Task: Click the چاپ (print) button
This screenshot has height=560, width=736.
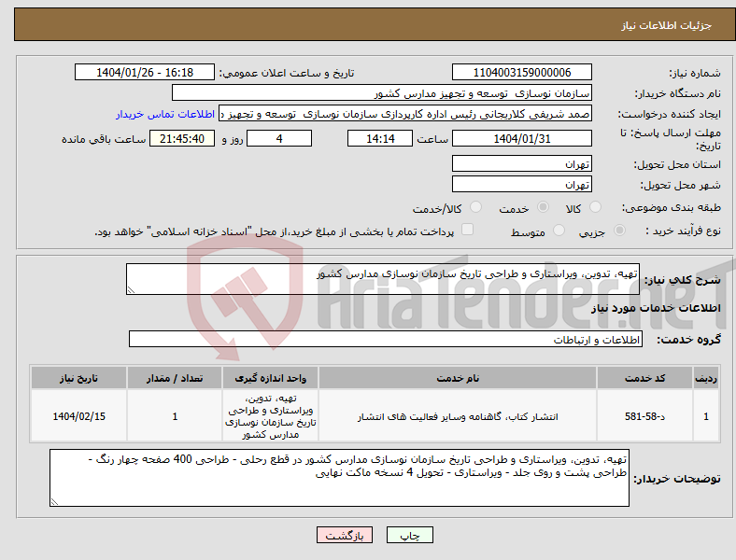Action: point(410,535)
